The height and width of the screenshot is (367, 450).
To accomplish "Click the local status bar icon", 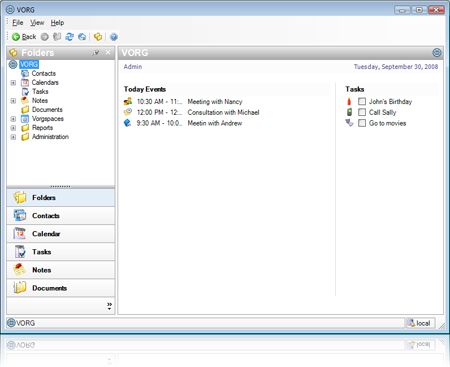I will [x=412, y=323].
